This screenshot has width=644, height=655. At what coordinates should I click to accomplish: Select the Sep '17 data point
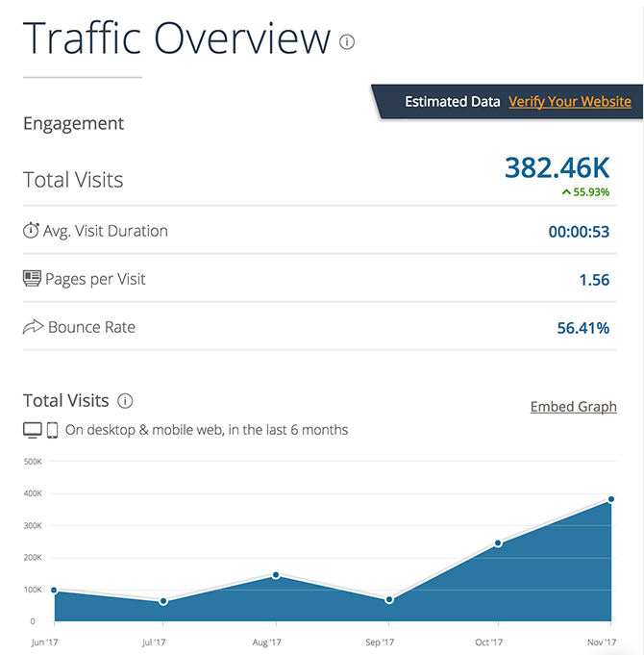click(389, 599)
